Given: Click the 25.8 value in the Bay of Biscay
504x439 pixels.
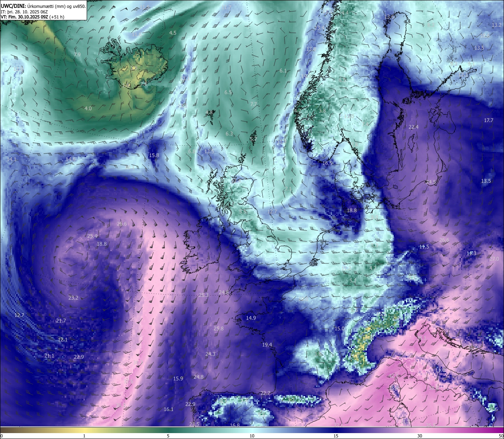Looking at the screenshot, I should pyautogui.click(x=219, y=328).
